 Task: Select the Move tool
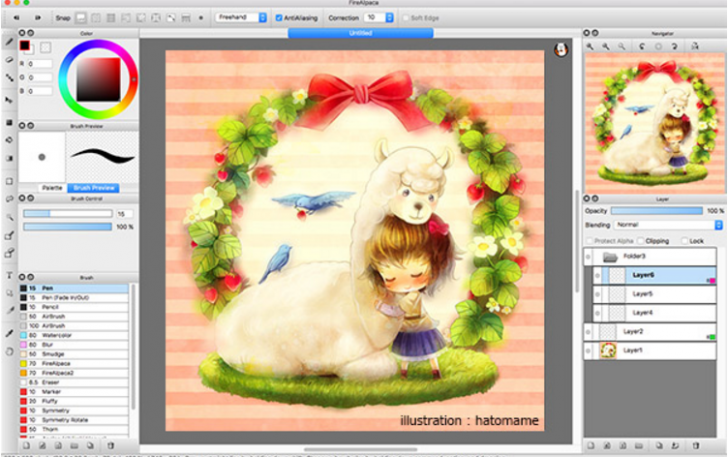(x=9, y=100)
